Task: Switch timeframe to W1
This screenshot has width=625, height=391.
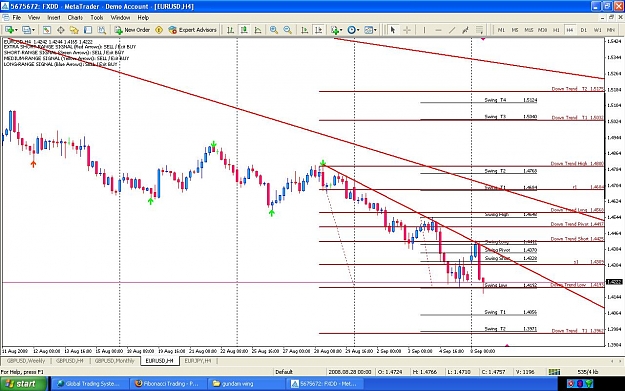Action: (597, 30)
